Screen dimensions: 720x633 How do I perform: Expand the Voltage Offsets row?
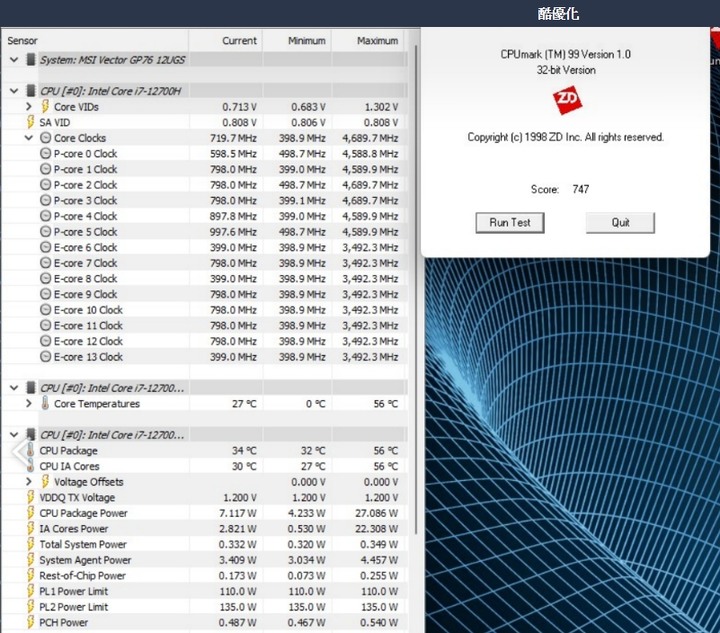(x=29, y=482)
